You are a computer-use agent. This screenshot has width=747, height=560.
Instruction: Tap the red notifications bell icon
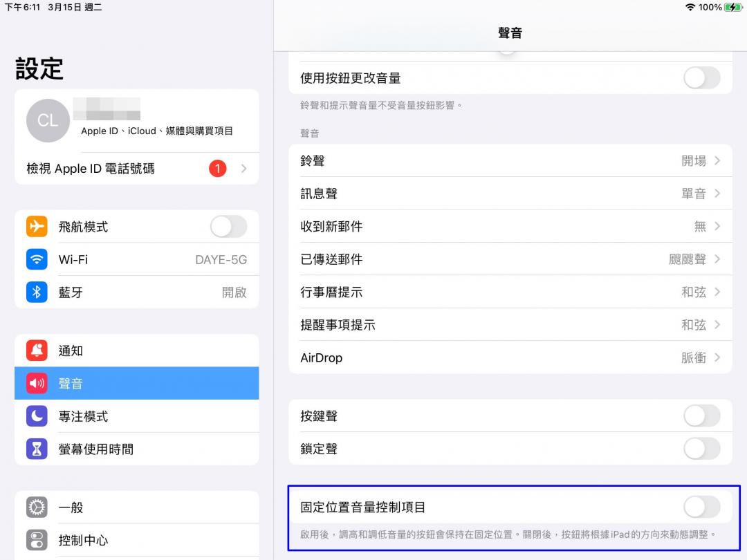(37, 351)
